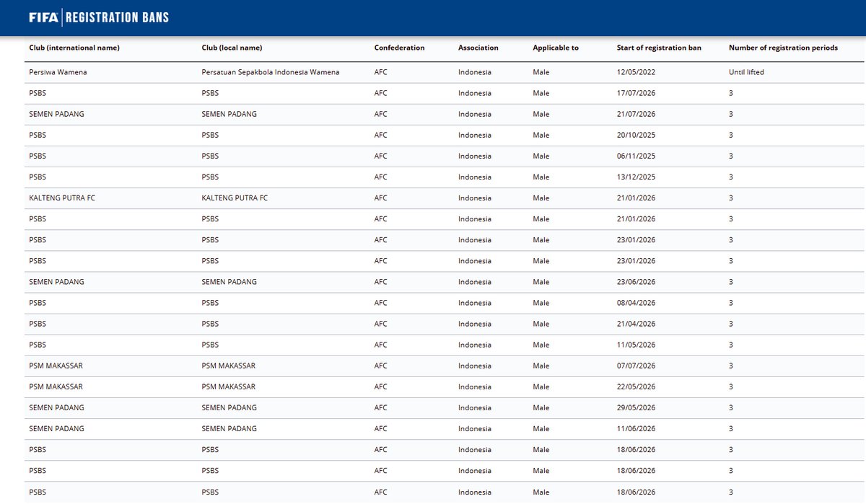
Task: Click Male in the 07/07/2026 PSM MAKASSAR row
Action: [x=541, y=366]
